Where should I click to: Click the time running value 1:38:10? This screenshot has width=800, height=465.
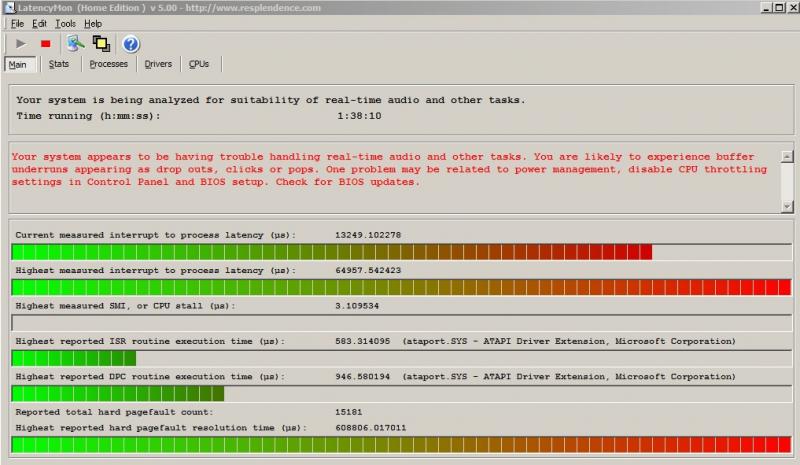[359, 116]
